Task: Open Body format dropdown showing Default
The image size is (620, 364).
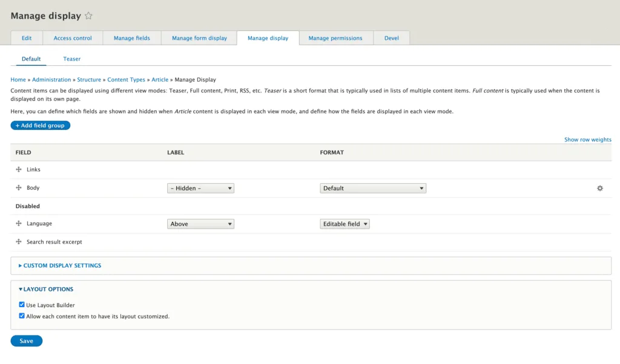Action: (x=373, y=188)
